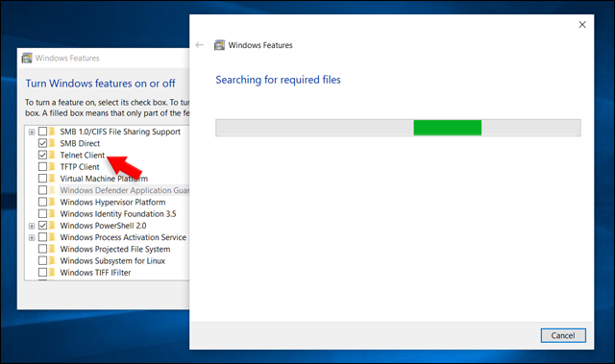Select the Windows PowerShell 2.0 row label
The height and width of the screenshot is (364, 615).
coord(103,226)
